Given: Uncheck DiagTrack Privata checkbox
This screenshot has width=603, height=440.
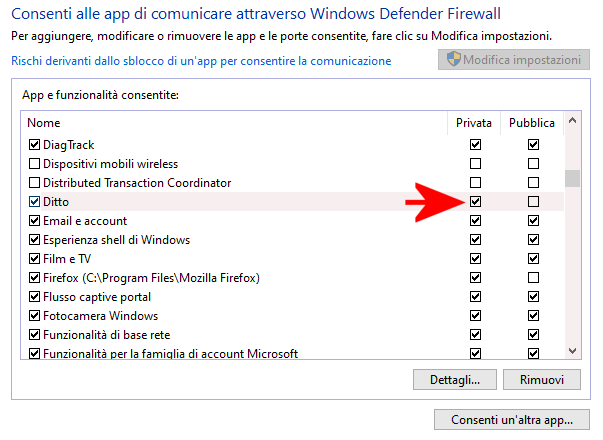Looking at the screenshot, I should [x=475, y=145].
